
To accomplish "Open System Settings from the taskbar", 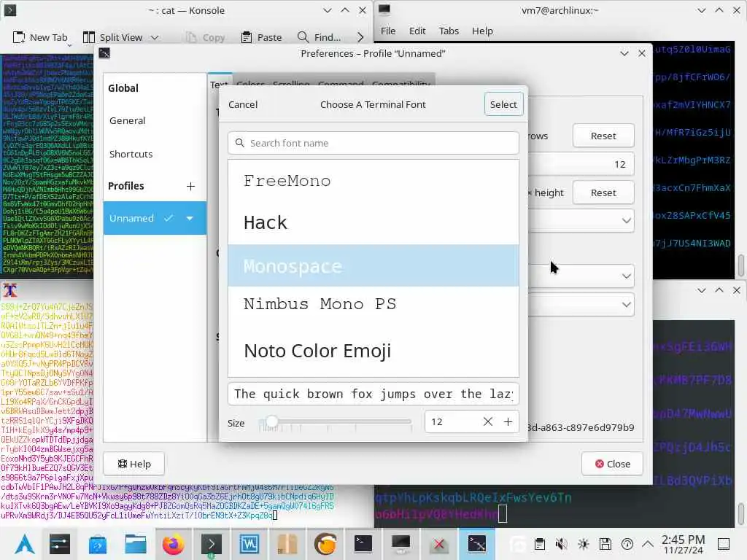I will [x=60, y=544].
